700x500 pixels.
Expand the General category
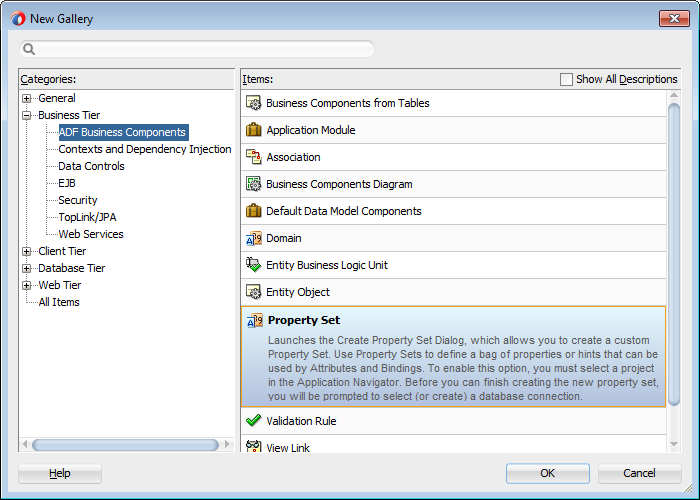click(x=27, y=98)
